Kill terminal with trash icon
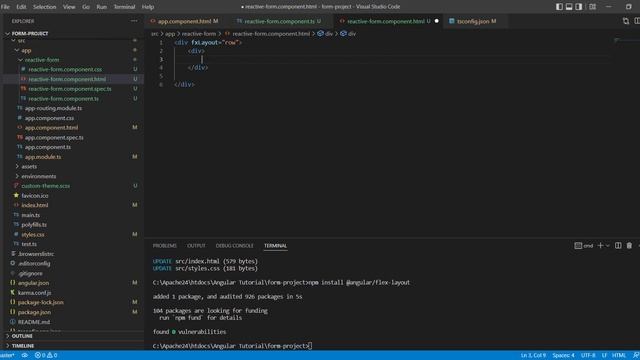Viewport: 640px width, 360px height. [629, 246]
